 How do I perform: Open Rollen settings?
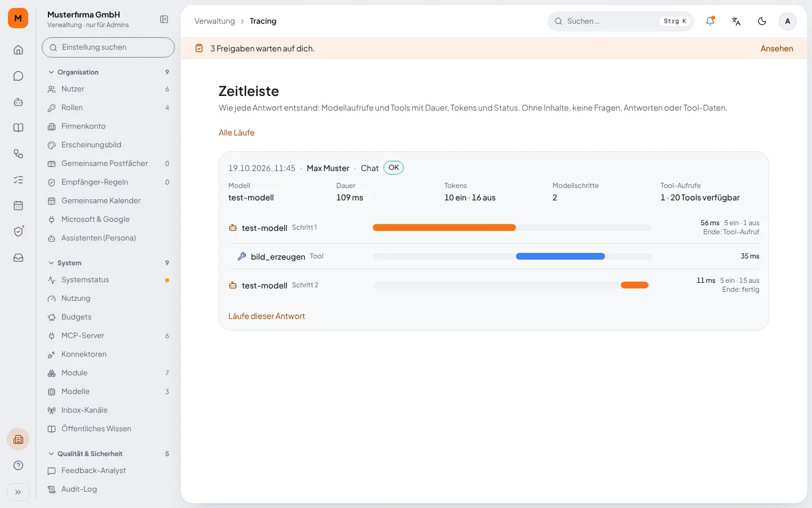[x=108, y=108]
